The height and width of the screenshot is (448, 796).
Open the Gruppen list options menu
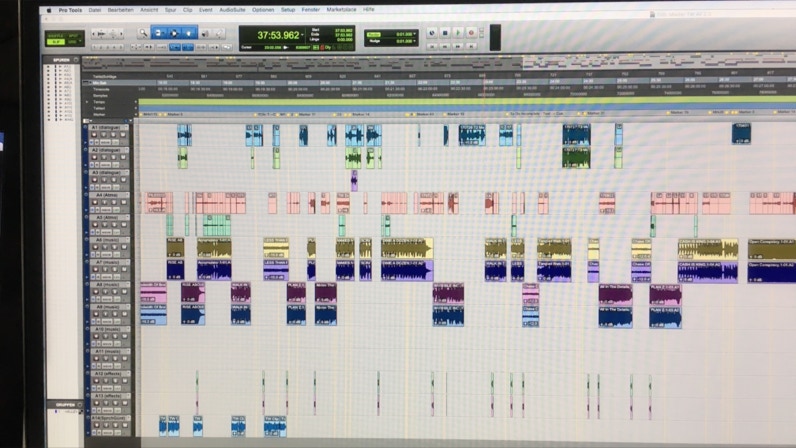tap(81, 405)
